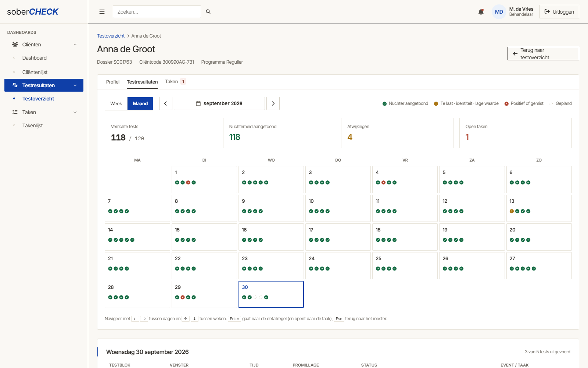
Task: Go to next month arrow
Action: point(273,103)
